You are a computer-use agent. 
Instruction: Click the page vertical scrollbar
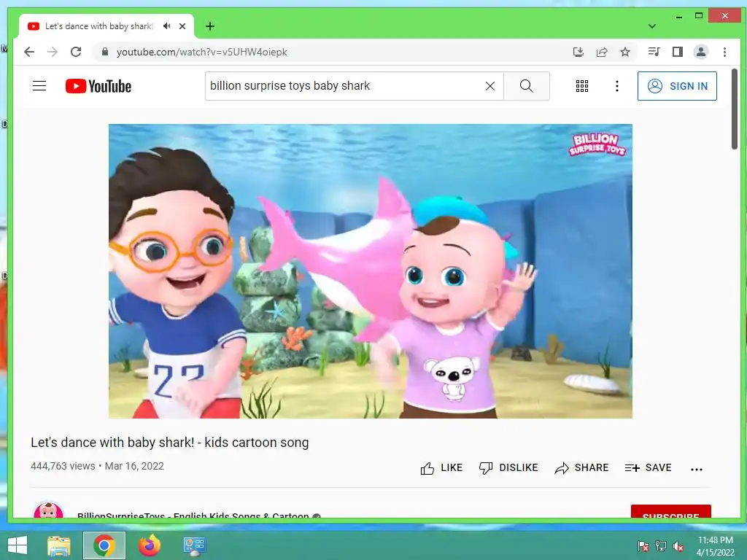(x=734, y=109)
